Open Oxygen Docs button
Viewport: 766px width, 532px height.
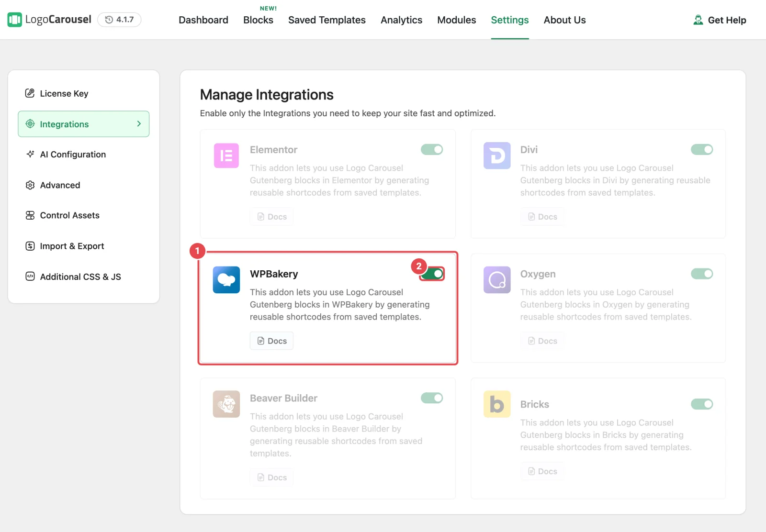click(x=542, y=341)
